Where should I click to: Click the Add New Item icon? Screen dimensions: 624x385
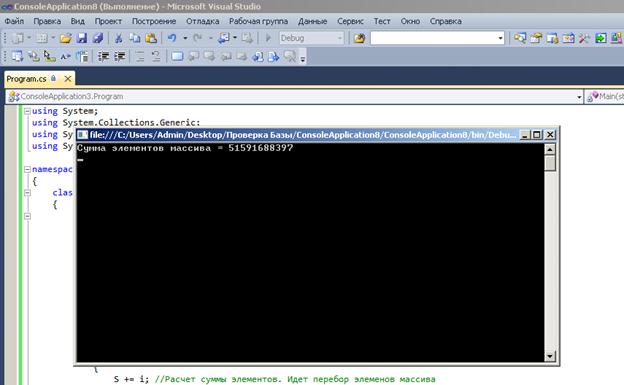pos(42,38)
